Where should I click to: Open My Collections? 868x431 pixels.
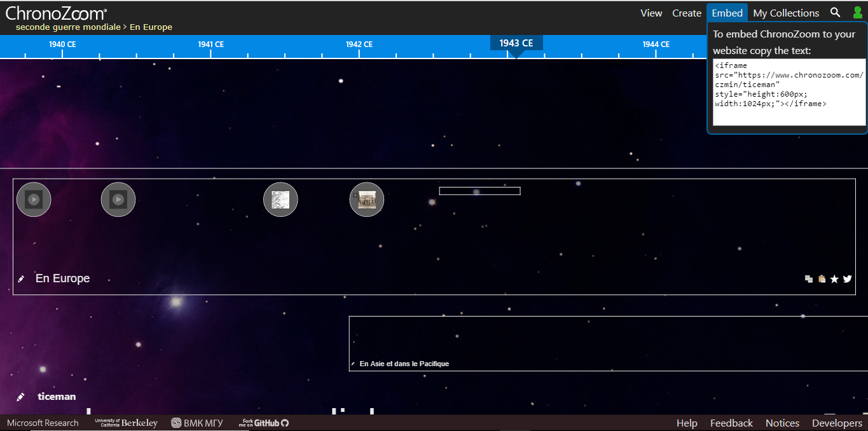click(786, 13)
